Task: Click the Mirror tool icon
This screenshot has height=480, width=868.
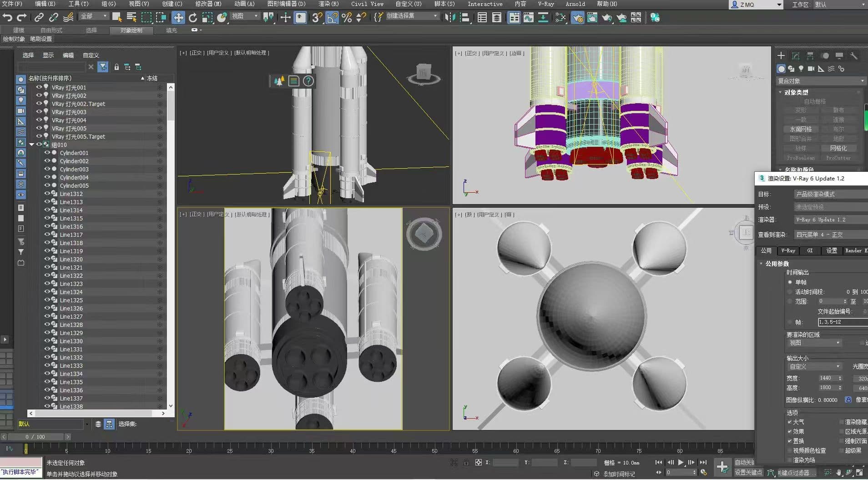Action: point(449,18)
